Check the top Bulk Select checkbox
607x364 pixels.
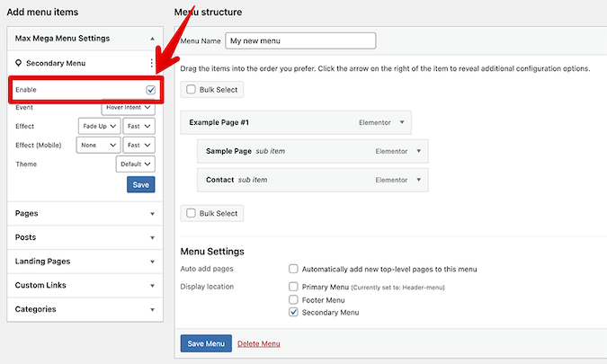click(x=191, y=89)
